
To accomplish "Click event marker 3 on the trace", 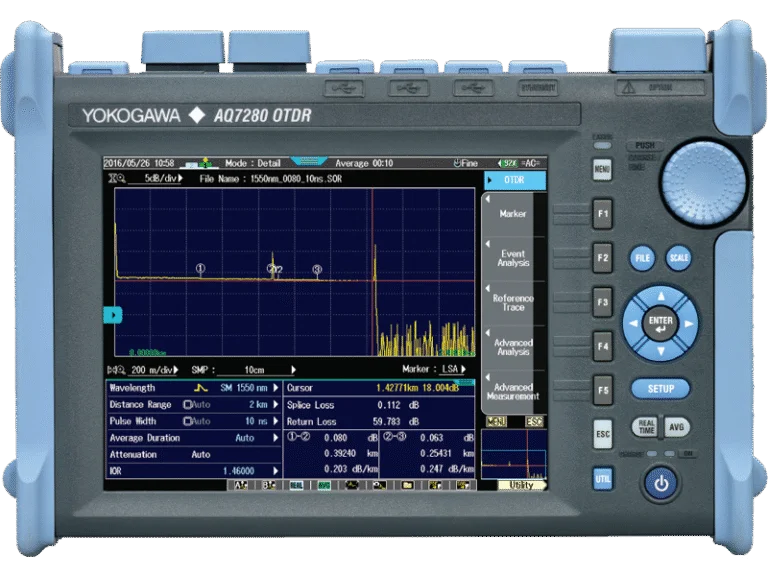I will pos(317,269).
